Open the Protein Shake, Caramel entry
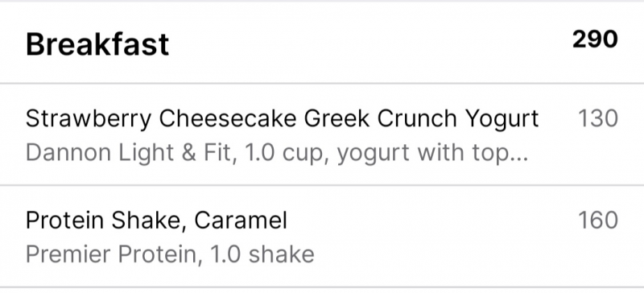Screen dimensions: 644x293 [x=322, y=237]
